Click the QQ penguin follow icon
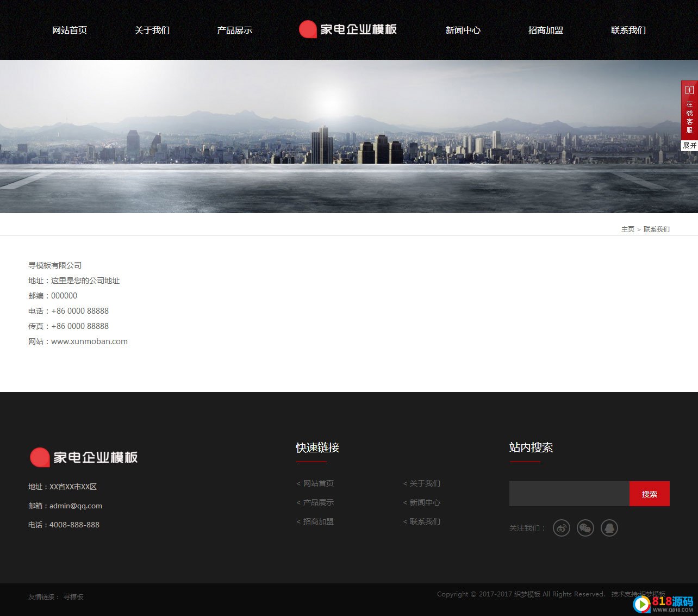This screenshot has height=616, width=698. click(609, 528)
